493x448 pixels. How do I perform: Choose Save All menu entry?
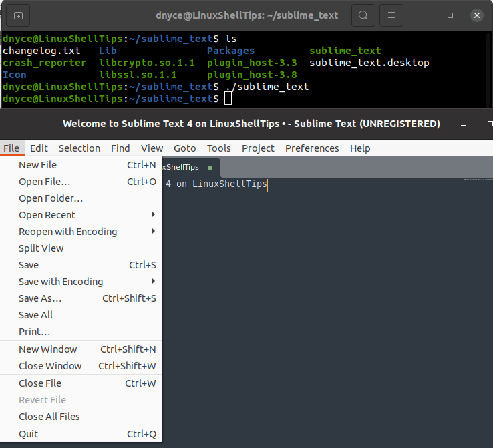81,314
